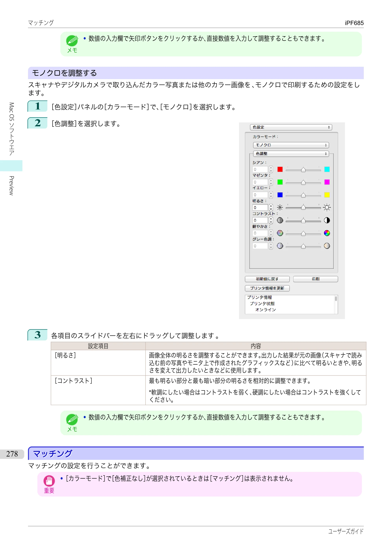Click the マゼンタ stepper arrows
Viewport: 392px width, 554px height.
[271, 182]
